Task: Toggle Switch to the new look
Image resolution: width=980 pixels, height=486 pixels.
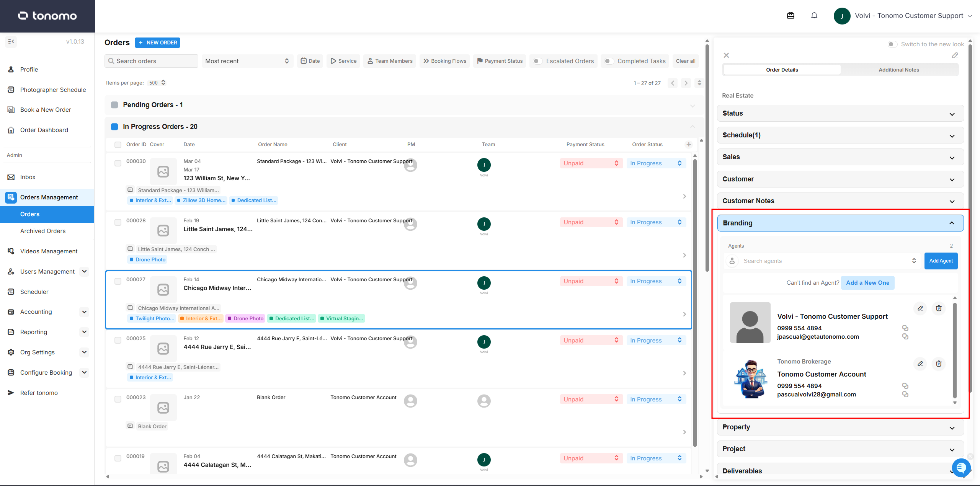Action: click(x=892, y=44)
